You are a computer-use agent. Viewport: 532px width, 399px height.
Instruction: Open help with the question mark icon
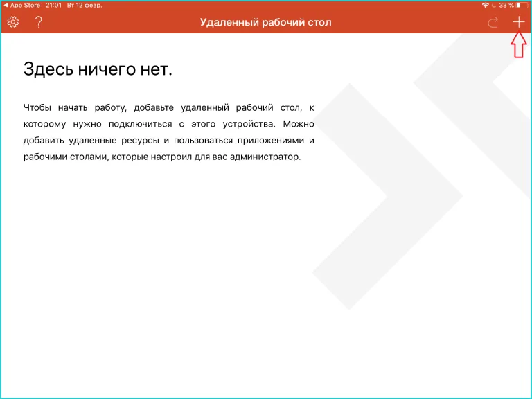tap(39, 22)
